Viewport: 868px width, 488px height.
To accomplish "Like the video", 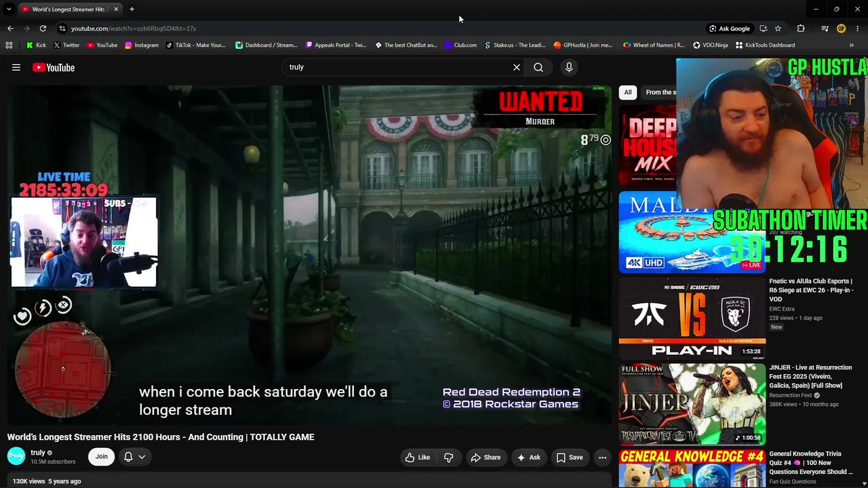I will (x=418, y=457).
